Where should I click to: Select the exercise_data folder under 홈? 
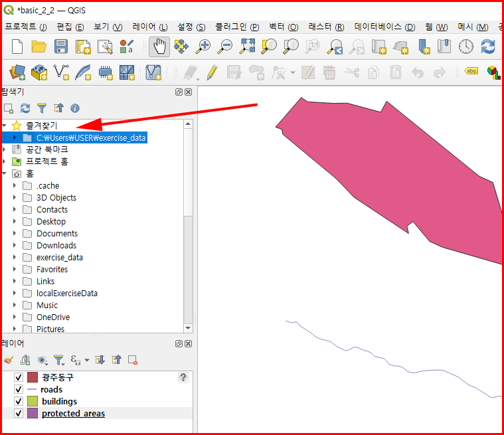click(x=60, y=258)
